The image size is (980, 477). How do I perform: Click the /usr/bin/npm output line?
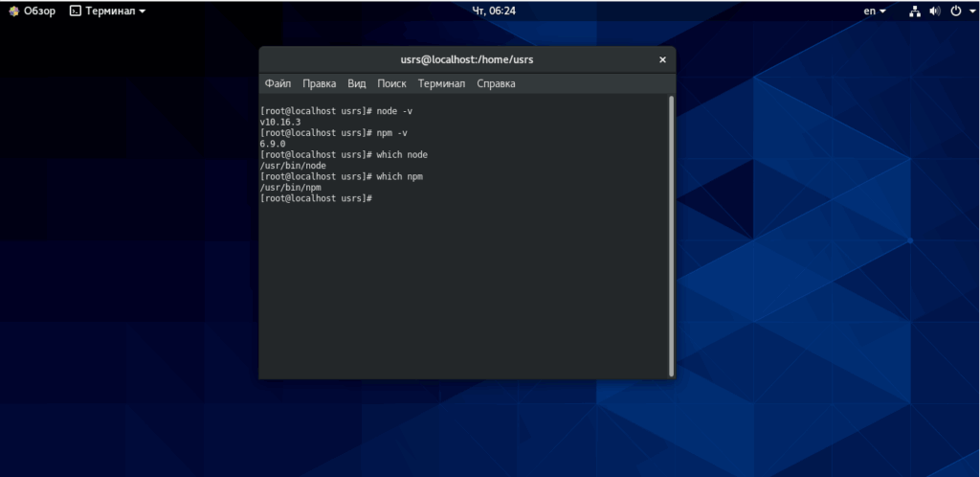[291, 188]
